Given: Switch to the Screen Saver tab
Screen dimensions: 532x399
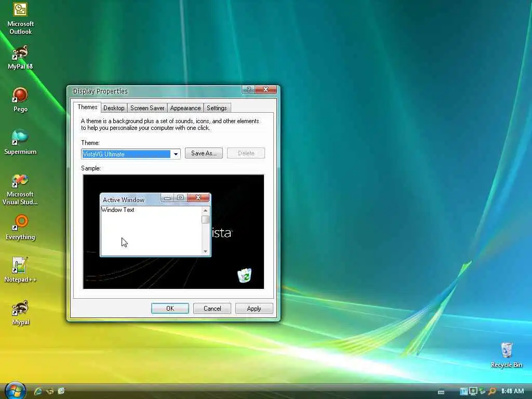Looking at the screenshot, I should tap(147, 108).
